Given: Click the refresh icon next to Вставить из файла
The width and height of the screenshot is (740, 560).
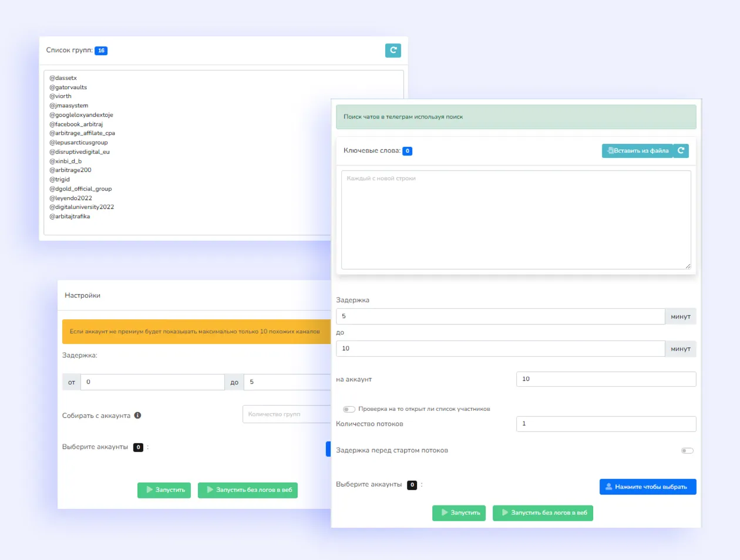Looking at the screenshot, I should pos(681,151).
